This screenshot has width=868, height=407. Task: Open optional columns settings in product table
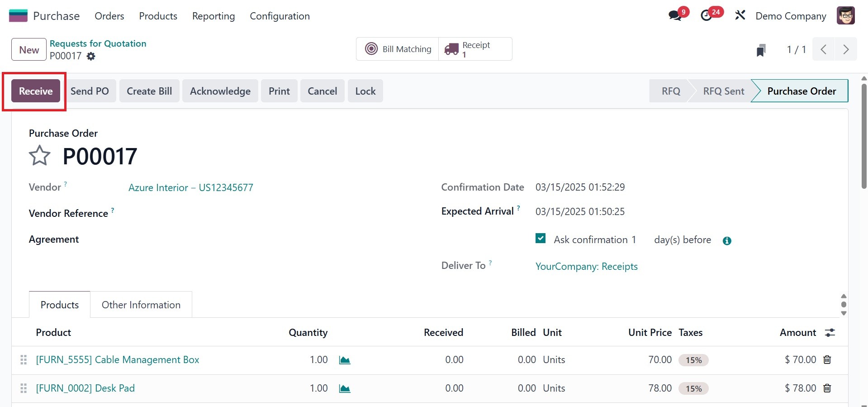(x=830, y=333)
